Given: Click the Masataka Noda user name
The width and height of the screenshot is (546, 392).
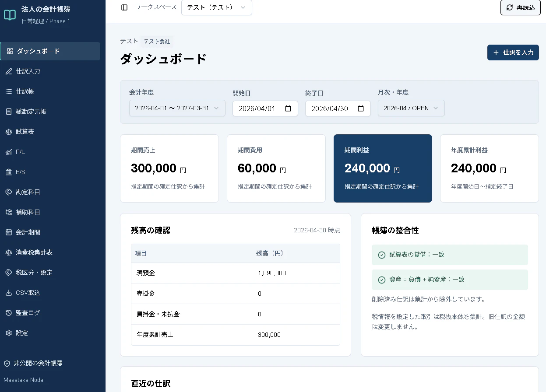Looking at the screenshot, I should pos(24,380).
